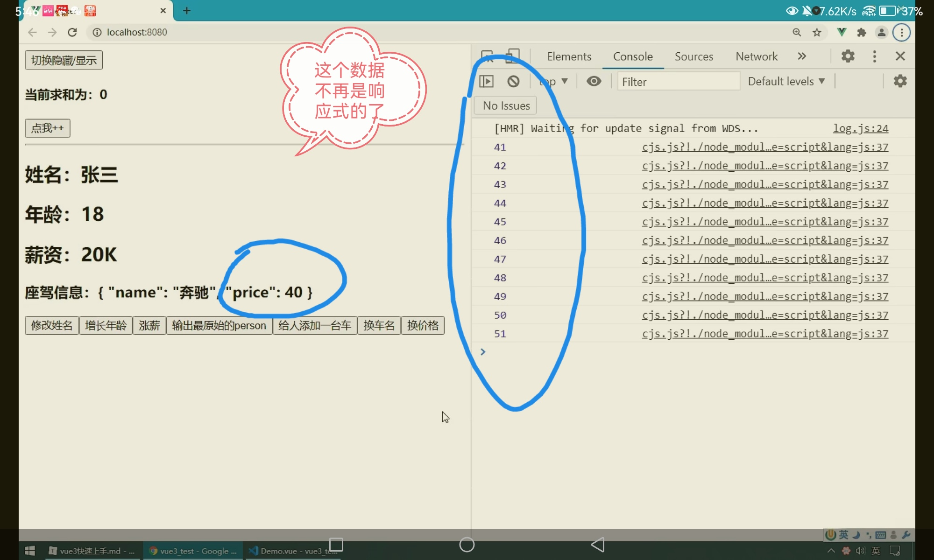Open the Default levels dropdown
The width and height of the screenshot is (934, 560).
pos(786,82)
